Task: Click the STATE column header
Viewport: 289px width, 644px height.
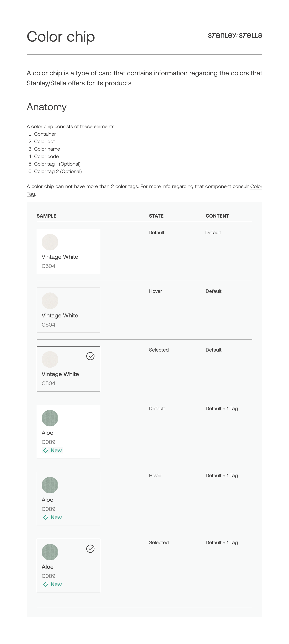Action: (x=156, y=216)
